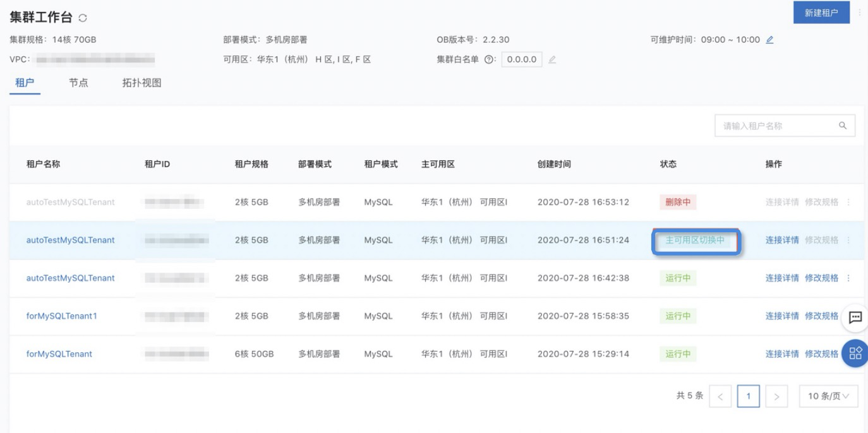
Task: Click the search magnifier in tenant search
Action: (843, 126)
